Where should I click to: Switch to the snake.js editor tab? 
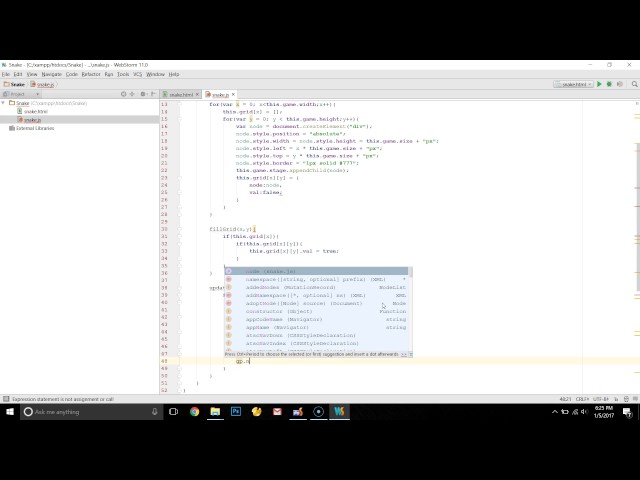pyautogui.click(x=218, y=94)
